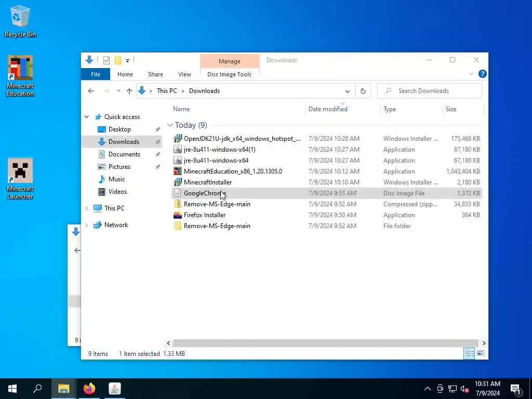Image resolution: width=532 pixels, height=399 pixels.
Task: Open the notification center icon
Action: point(516,389)
